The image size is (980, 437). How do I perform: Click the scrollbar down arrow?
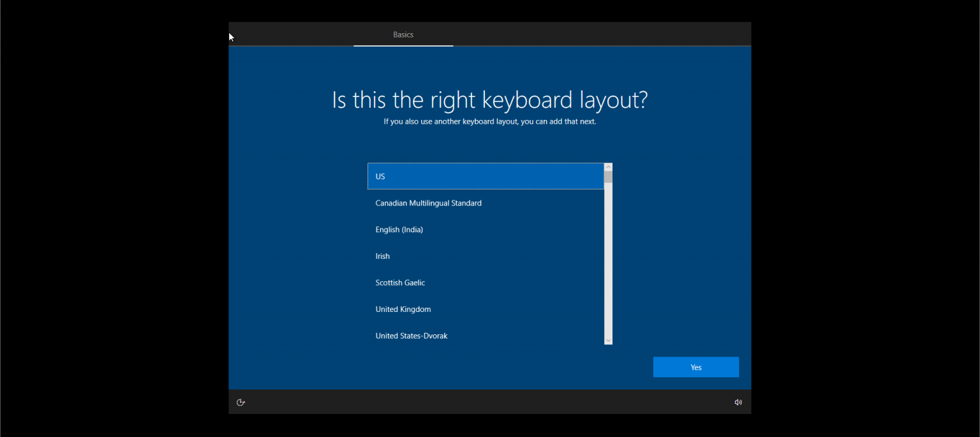608,341
